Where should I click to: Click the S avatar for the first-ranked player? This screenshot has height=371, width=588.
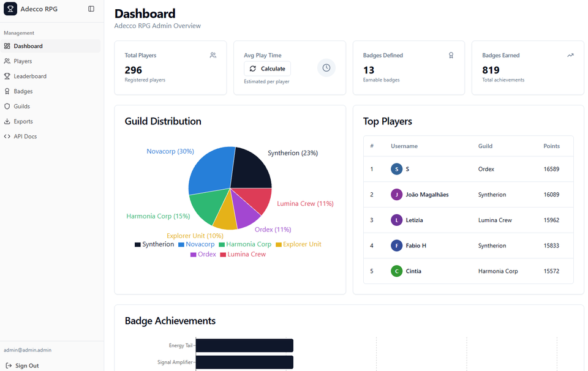coord(397,169)
